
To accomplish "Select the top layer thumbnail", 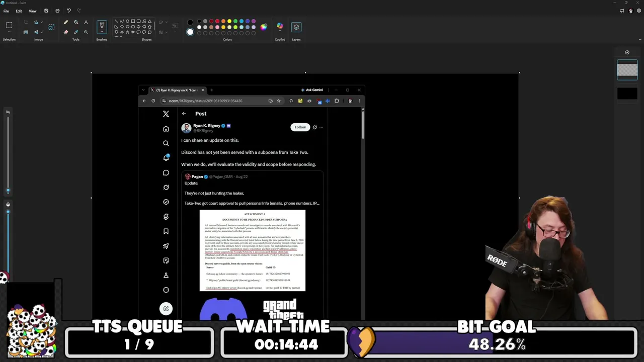I will pyautogui.click(x=627, y=70).
